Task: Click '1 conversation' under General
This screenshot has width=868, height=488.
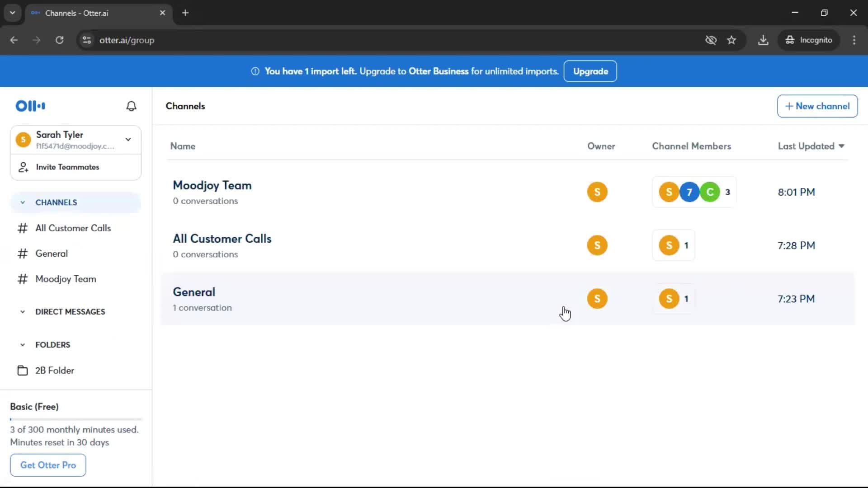Action: [202, 308]
